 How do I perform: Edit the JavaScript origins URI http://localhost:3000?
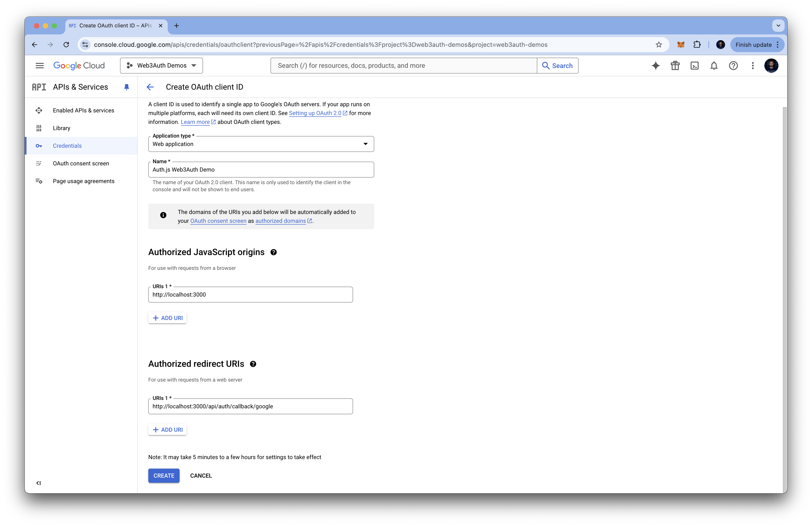[250, 295]
